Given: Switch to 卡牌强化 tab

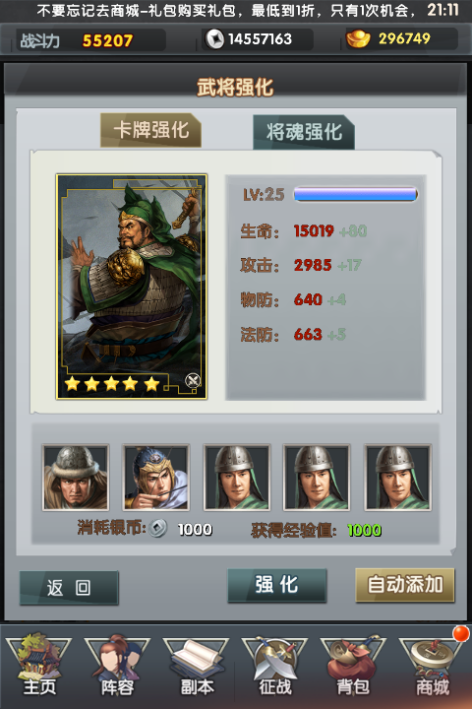Looking at the screenshot, I should pyautogui.click(x=151, y=130).
